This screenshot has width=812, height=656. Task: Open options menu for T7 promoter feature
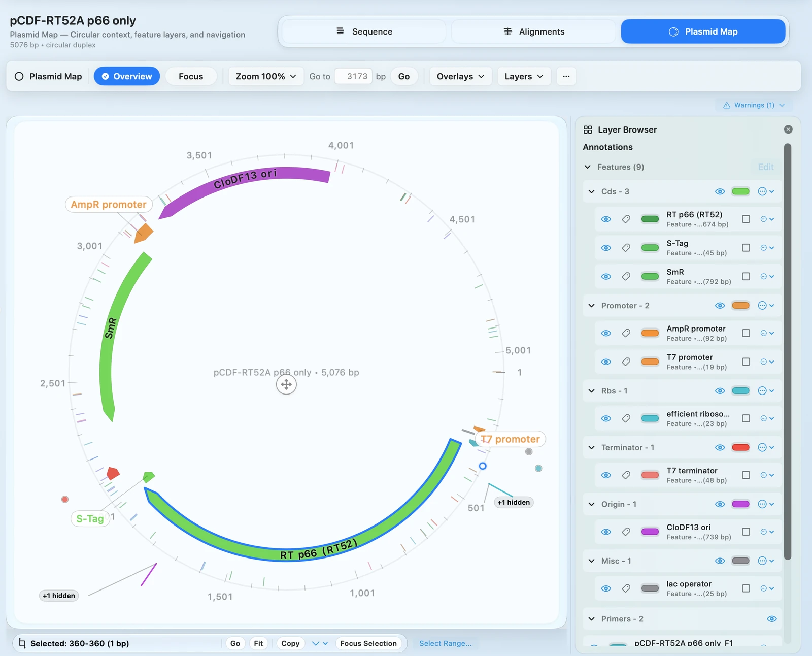[767, 362]
